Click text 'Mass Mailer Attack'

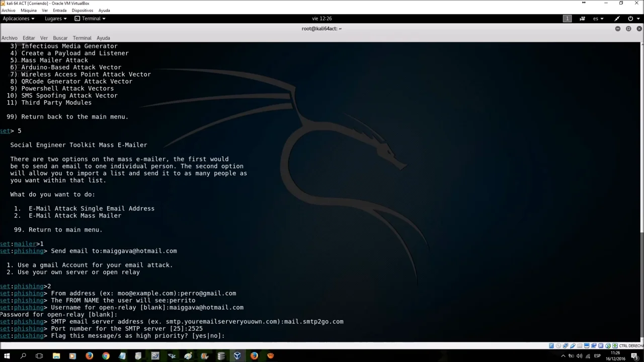54,60
